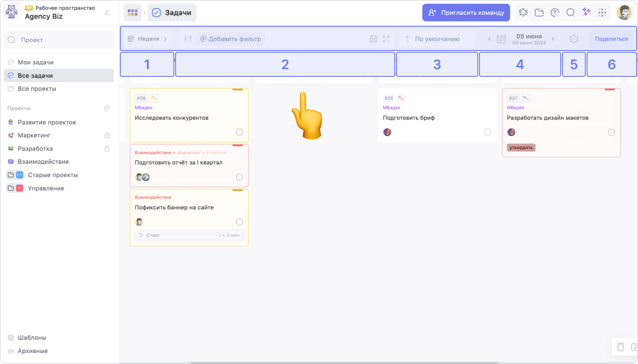Toggle fullscreen expand icon in toolbar
This screenshot has height=364, width=638.
(x=386, y=39)
